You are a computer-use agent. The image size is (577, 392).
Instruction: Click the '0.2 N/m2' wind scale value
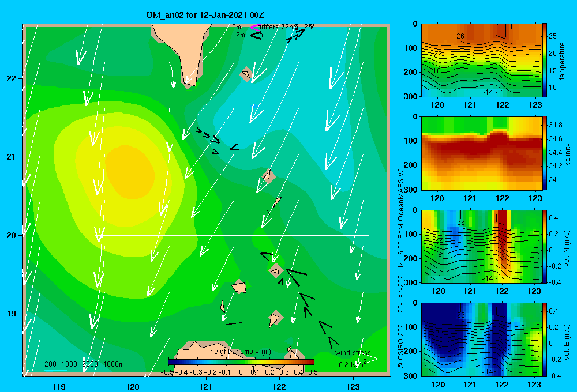pyautogui.click(x=352, y=364)
